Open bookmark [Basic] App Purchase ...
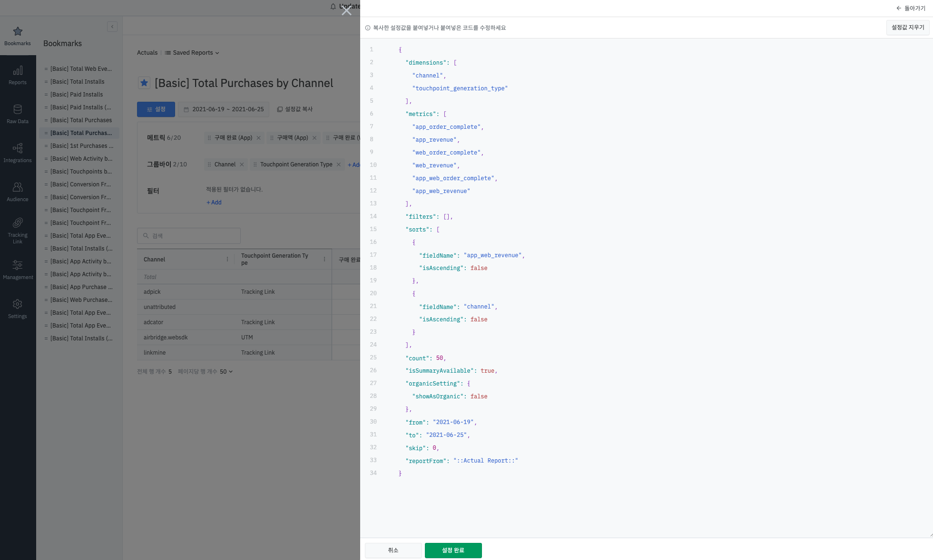This screenshot has height=560, width=933. [81, 287]
